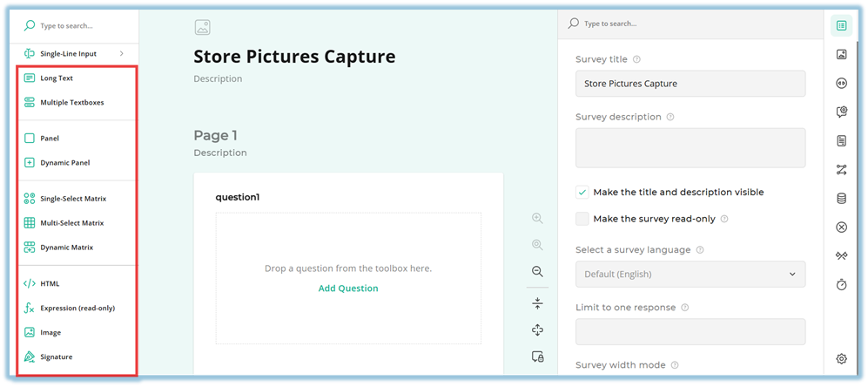Screen dimensions: 868x387
Task: Click the Survey description text area
Action: click(690, 147)
